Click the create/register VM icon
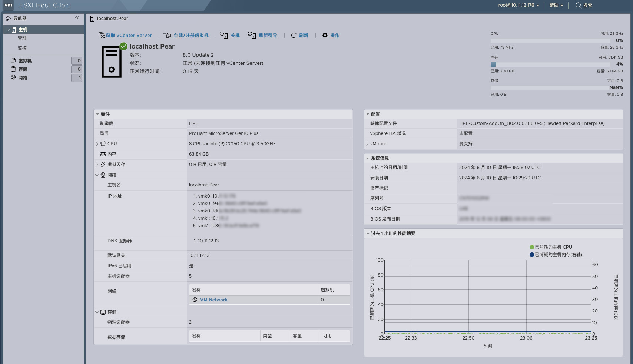Screen dimensions: 633x364 (167, 35)
